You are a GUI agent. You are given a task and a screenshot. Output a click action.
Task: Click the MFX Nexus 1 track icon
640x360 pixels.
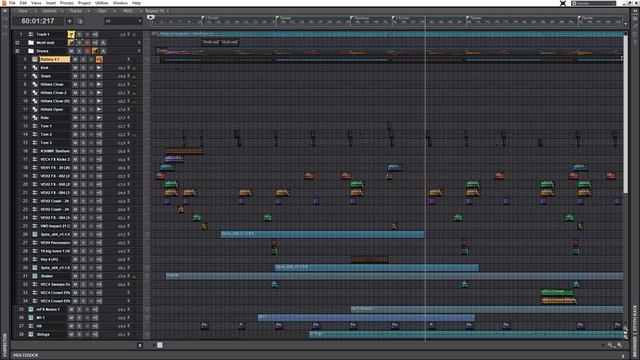click(31, 309)
